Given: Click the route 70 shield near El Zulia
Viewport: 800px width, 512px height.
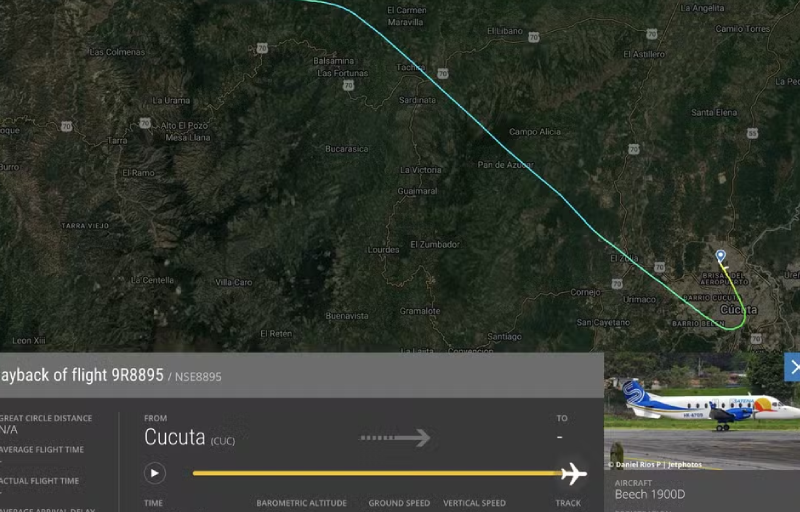Looking at the screenshot, I should pyautogui.click(x=660, y=267).
